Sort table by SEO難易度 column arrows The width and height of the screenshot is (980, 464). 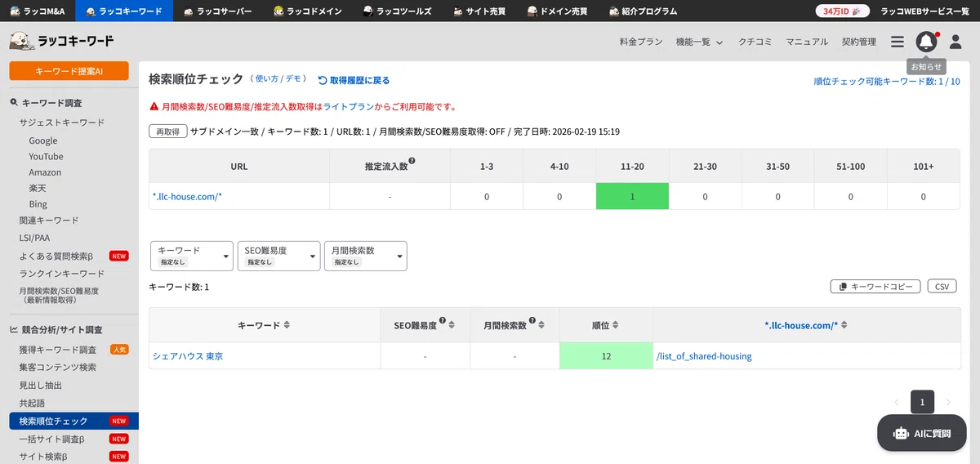click(452, 325)
